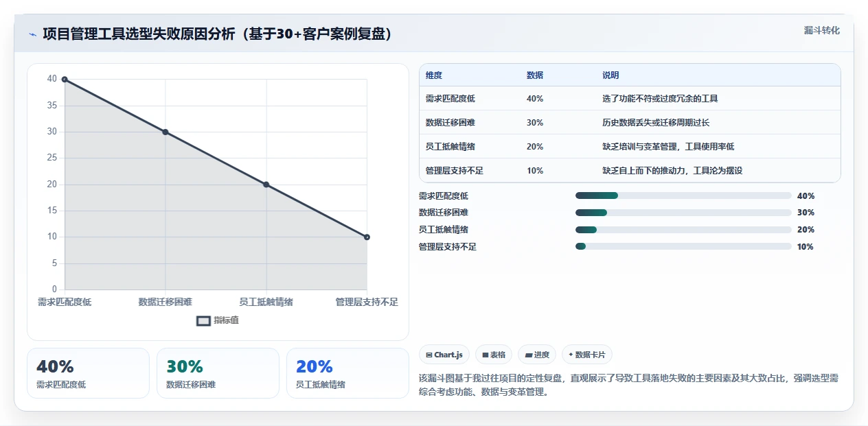Click the Chart.js tag icon

[x=429, y=355]
